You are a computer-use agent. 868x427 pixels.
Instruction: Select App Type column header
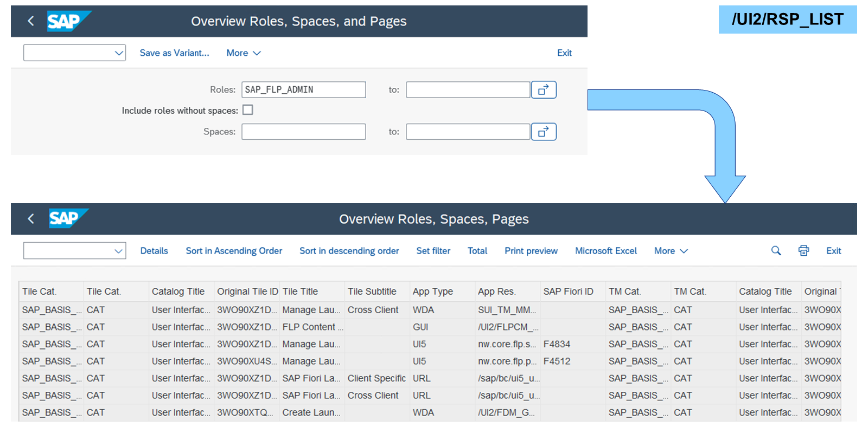tap(442, 292)
